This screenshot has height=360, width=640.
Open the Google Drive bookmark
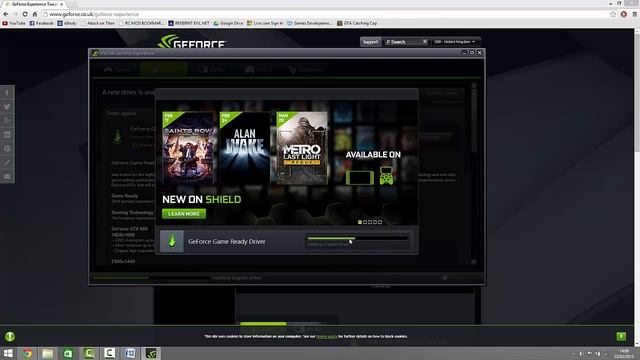[228, 23]
